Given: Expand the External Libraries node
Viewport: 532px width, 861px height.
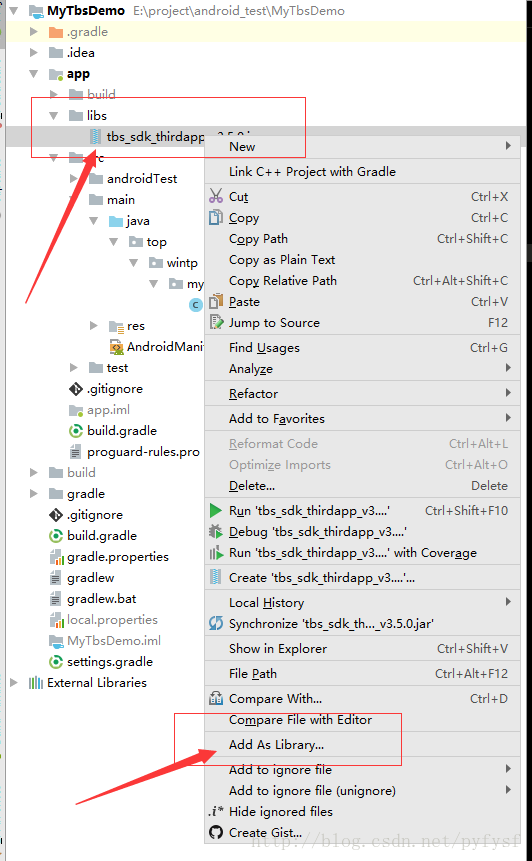Looking at the screenshot, I should tap(14, 683).
